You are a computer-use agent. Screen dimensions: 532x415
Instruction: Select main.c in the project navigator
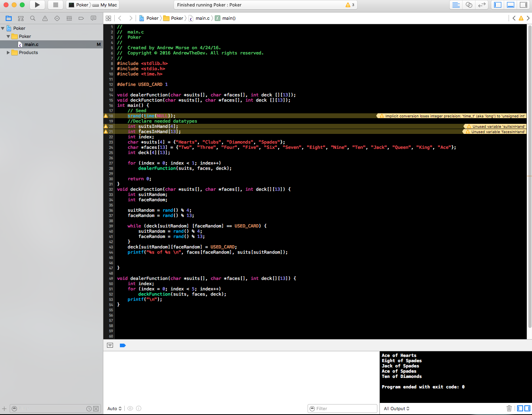[x=31, y=44]
